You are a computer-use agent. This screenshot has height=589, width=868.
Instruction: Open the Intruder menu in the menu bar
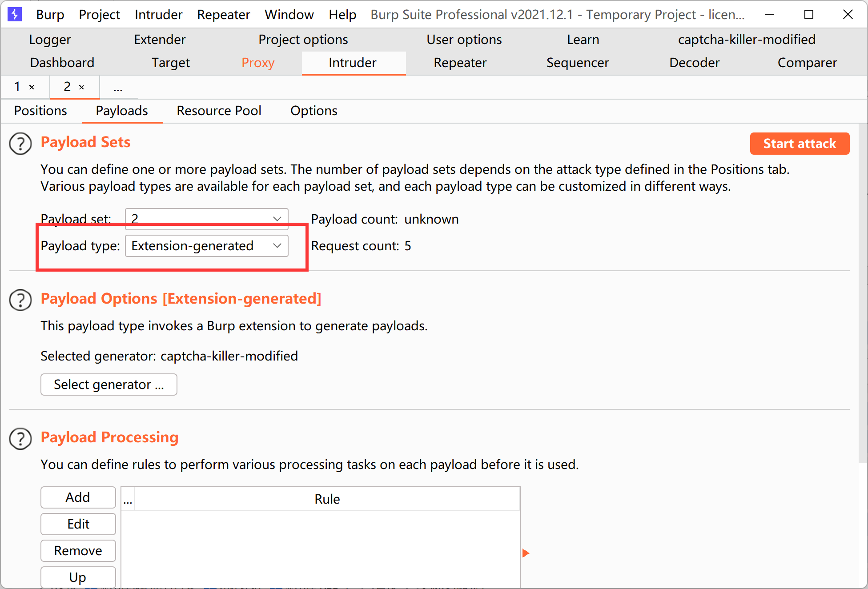[x=158, y=15]
